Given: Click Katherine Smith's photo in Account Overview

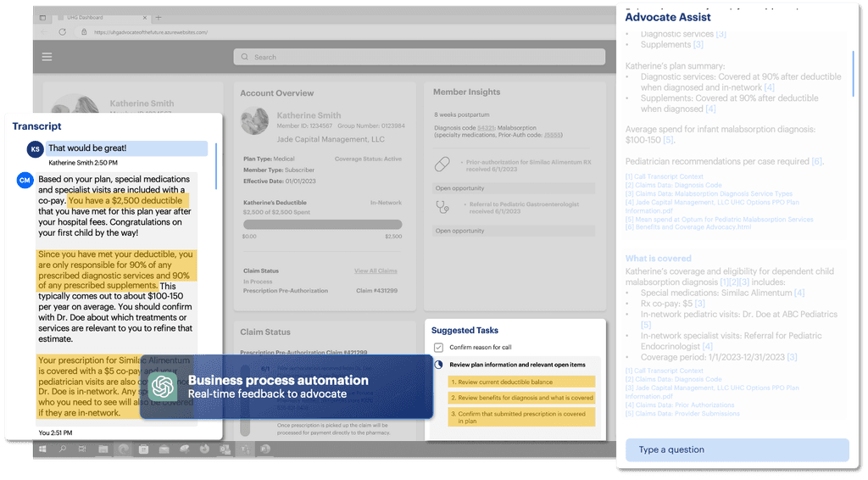Looking at the screenshot, I should pyautogui.click(x=254, y=121).
